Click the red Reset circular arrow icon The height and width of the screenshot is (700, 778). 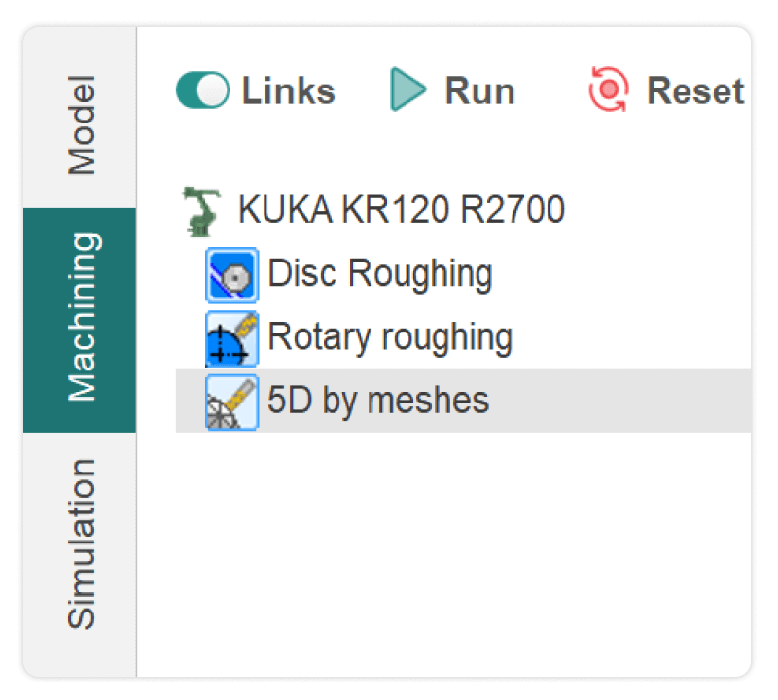click(610, 90)
